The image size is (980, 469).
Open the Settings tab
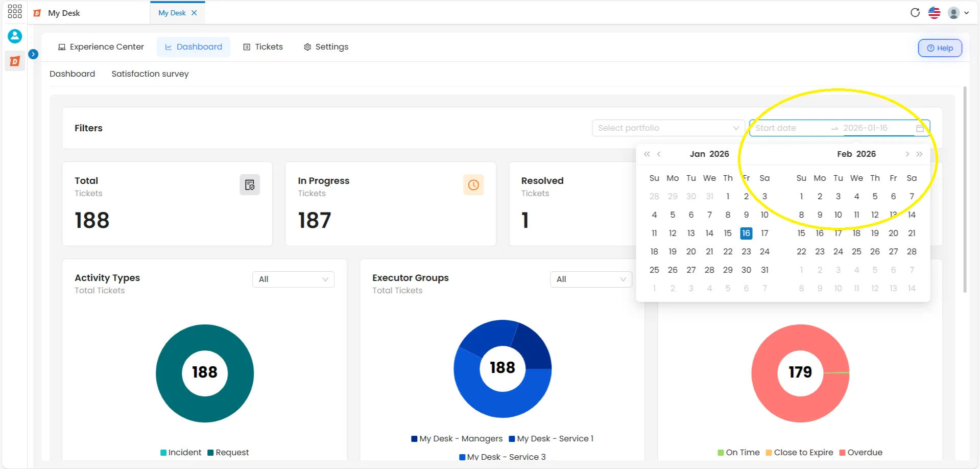(x=326, y=47)
